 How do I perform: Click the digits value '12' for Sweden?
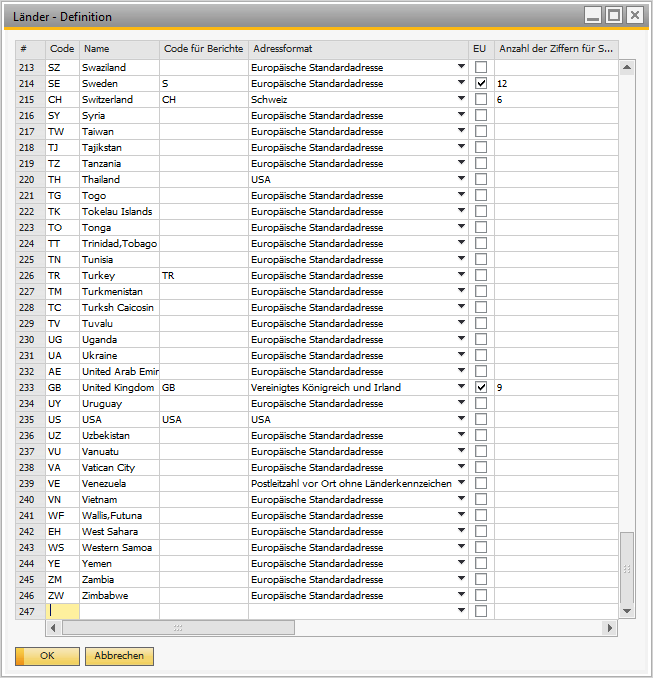tap(556, 83)
